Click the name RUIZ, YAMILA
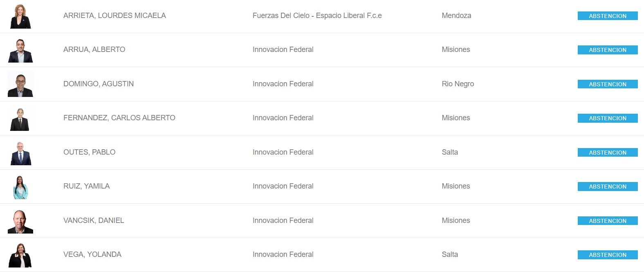 pyautogui.click(x=87, y=186)
